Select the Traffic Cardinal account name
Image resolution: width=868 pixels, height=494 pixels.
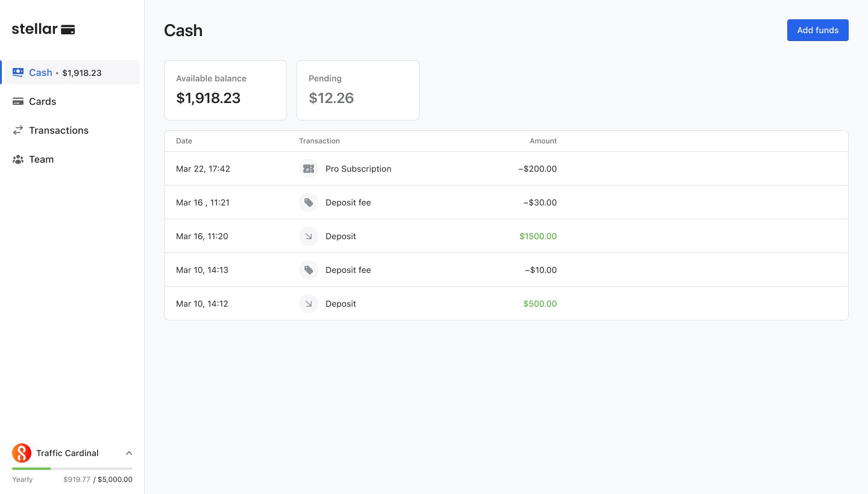(67, 453)
